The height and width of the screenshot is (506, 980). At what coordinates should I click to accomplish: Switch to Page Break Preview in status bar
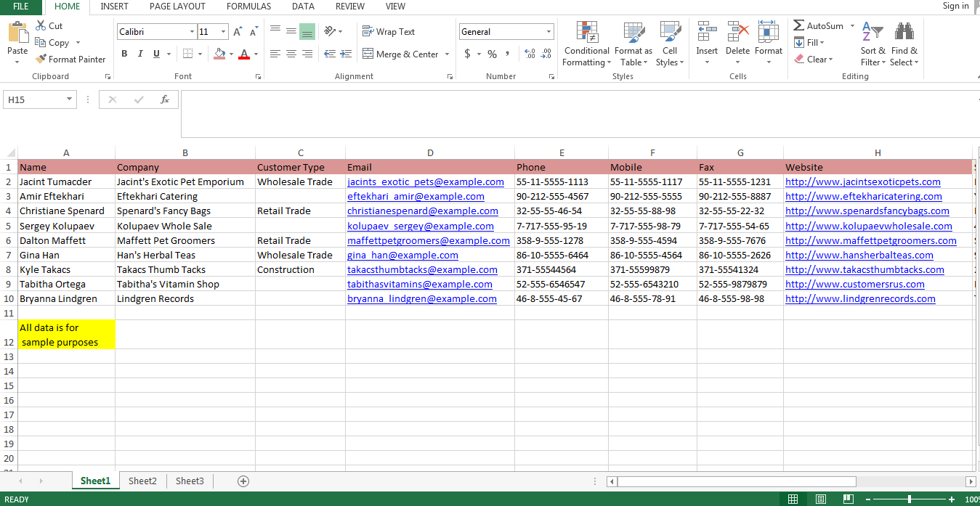[848, 499]
